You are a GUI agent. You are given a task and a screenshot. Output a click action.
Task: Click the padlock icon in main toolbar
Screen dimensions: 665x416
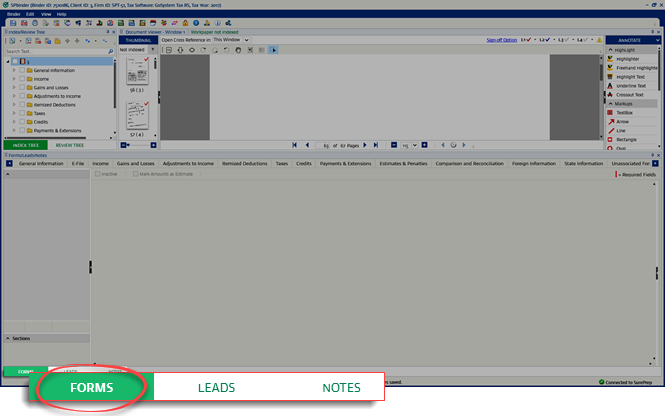click(185, 23)
